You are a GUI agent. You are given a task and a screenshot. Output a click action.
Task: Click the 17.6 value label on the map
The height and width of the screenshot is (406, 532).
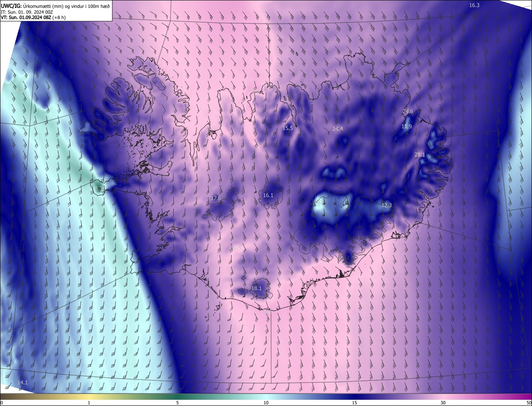216,198
